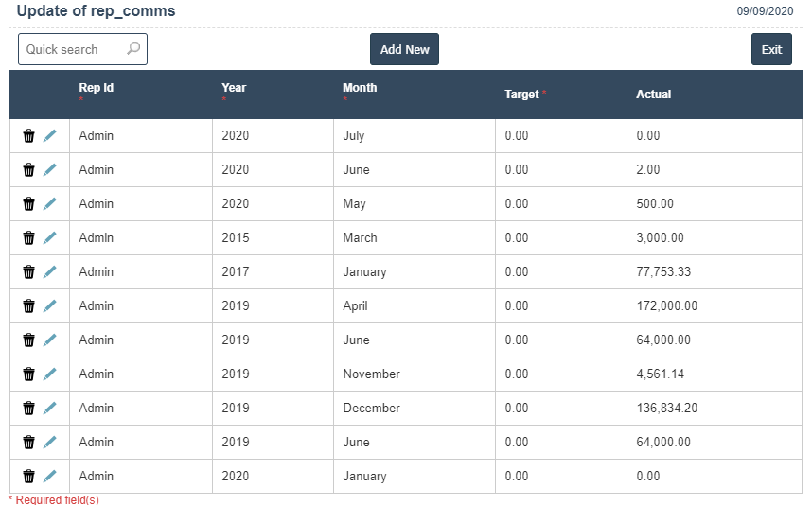Click trash icon for June 2020 row
This screenshot has height=505, width=812.
pyautogui.click(x=29, y=170)
